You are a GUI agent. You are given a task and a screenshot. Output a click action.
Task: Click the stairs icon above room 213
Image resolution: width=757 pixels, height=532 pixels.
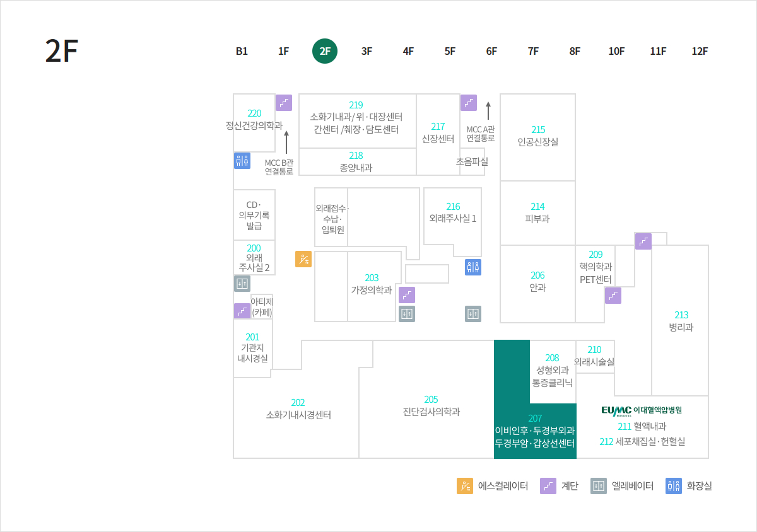643,241
